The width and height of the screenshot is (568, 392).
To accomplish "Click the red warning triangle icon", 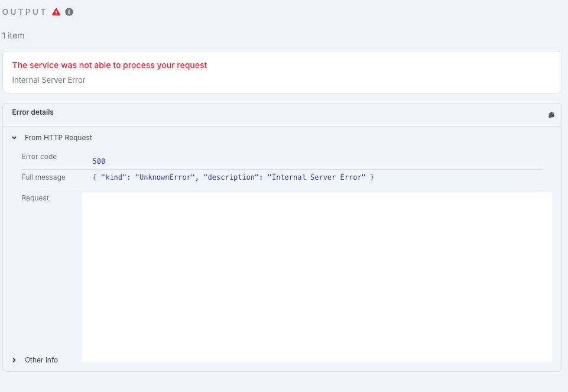I will pyautogui.click(x=56, y=12).
